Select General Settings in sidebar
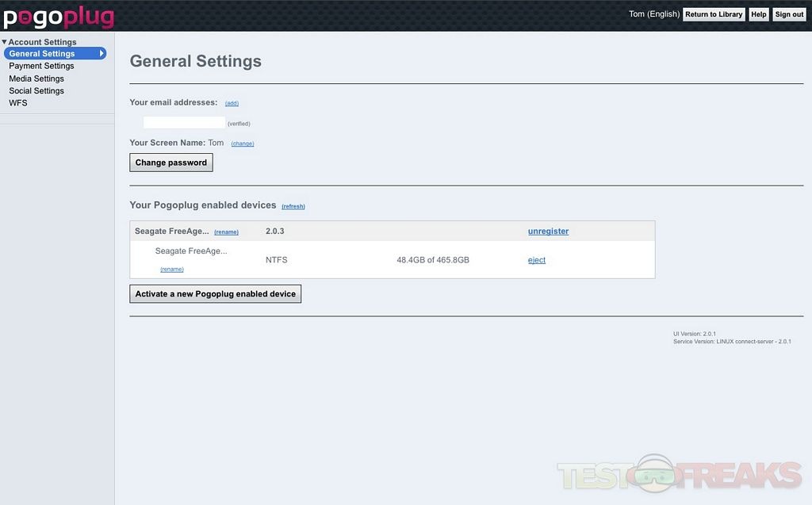This screenshot has height=505, width=812. 42,54
